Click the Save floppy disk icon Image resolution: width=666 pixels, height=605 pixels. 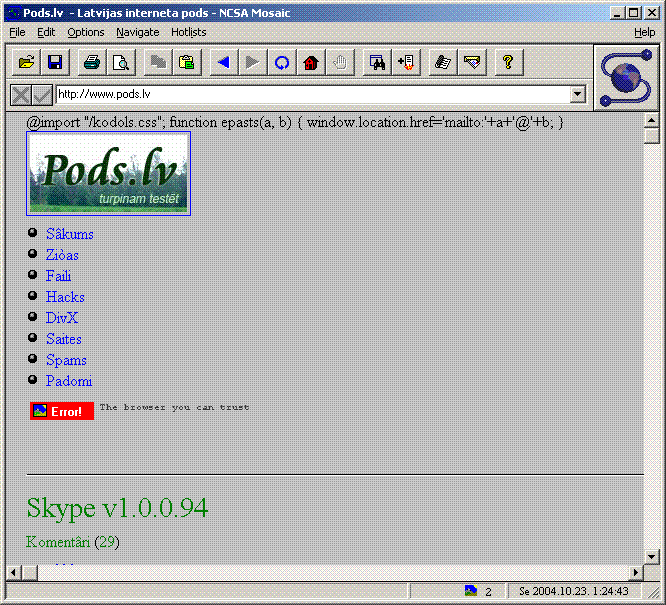click(55, 62)
